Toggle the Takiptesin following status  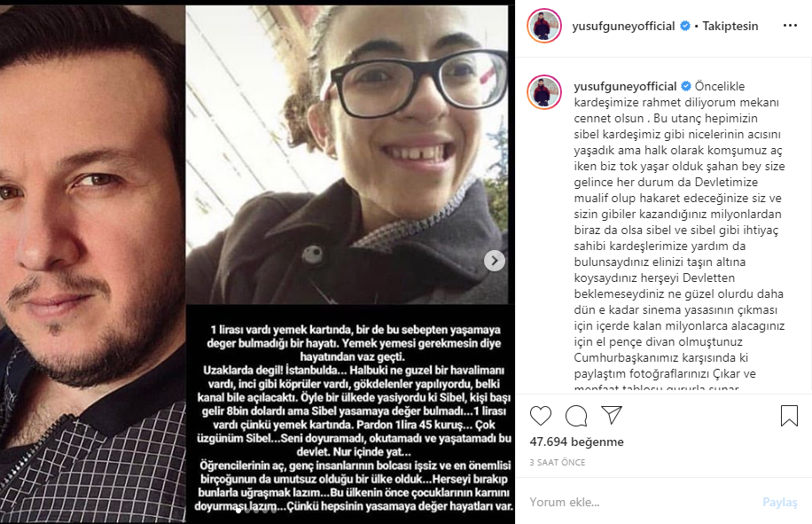tap(730, 26)
